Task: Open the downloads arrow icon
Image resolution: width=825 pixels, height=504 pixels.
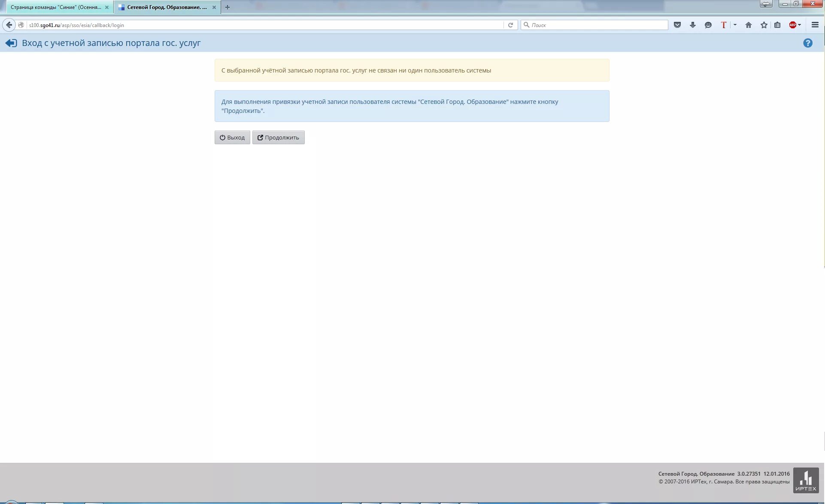Action: pos(693,25)
